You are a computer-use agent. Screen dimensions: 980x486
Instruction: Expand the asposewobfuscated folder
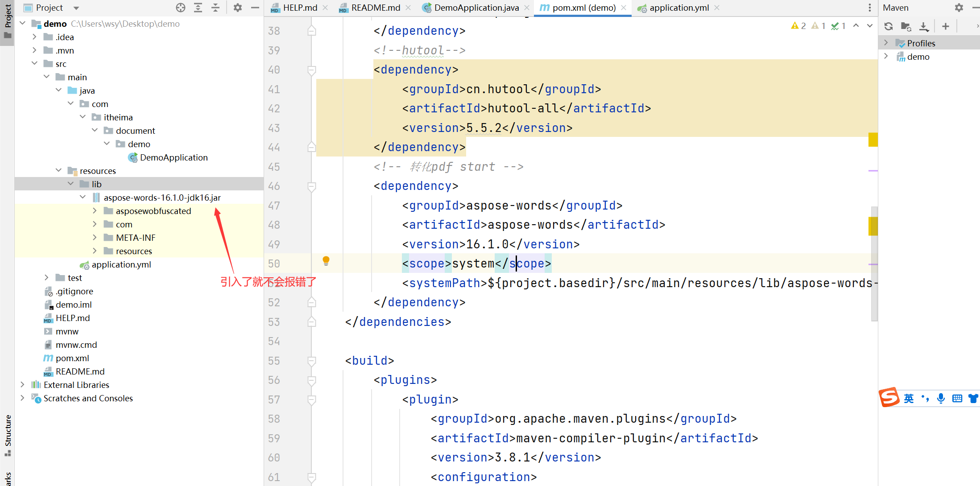95,211
